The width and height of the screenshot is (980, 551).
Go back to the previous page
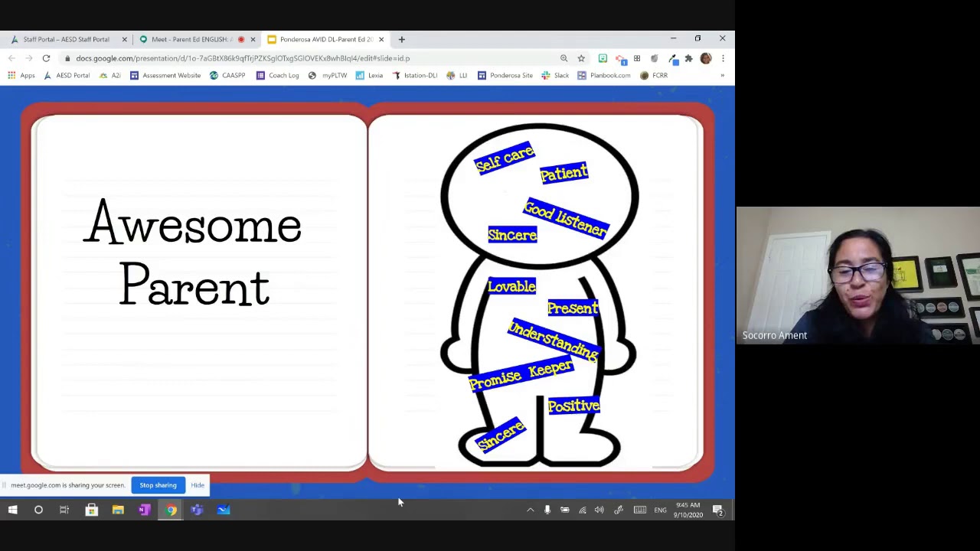[x=11, y=58]
